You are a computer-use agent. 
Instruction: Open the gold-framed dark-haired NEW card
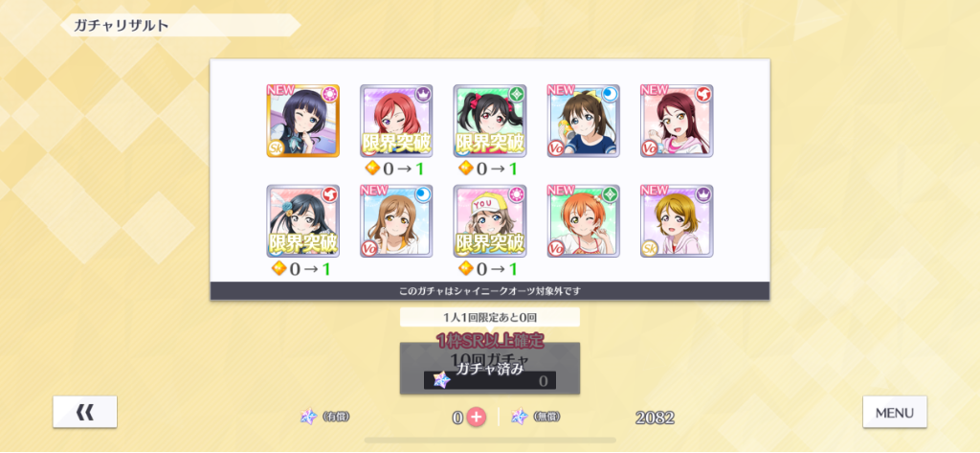pos(303,121)
